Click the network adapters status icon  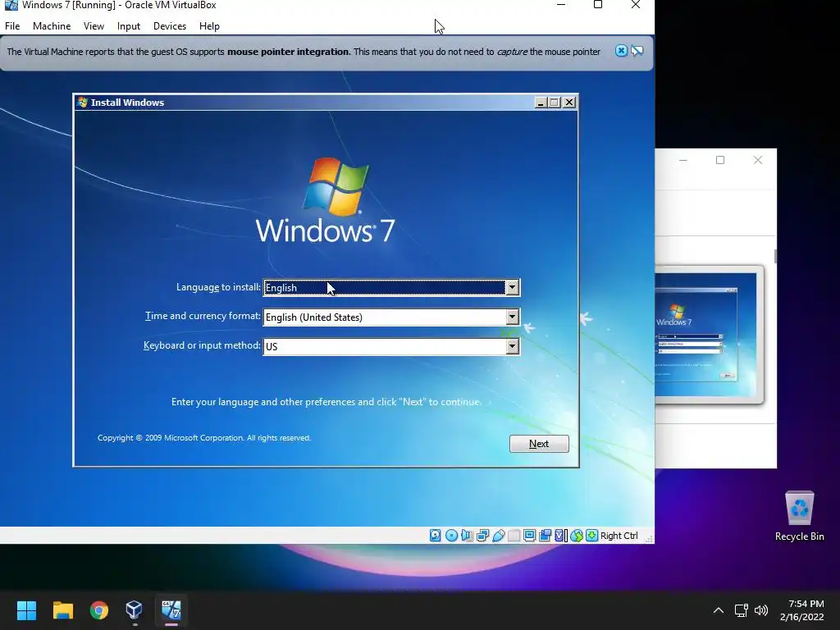[482, 535]
